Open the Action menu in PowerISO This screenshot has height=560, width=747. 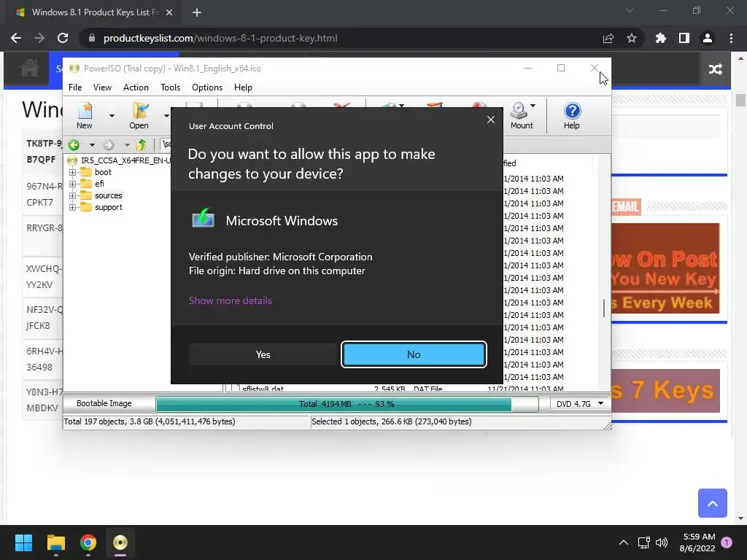pos(136,87)
